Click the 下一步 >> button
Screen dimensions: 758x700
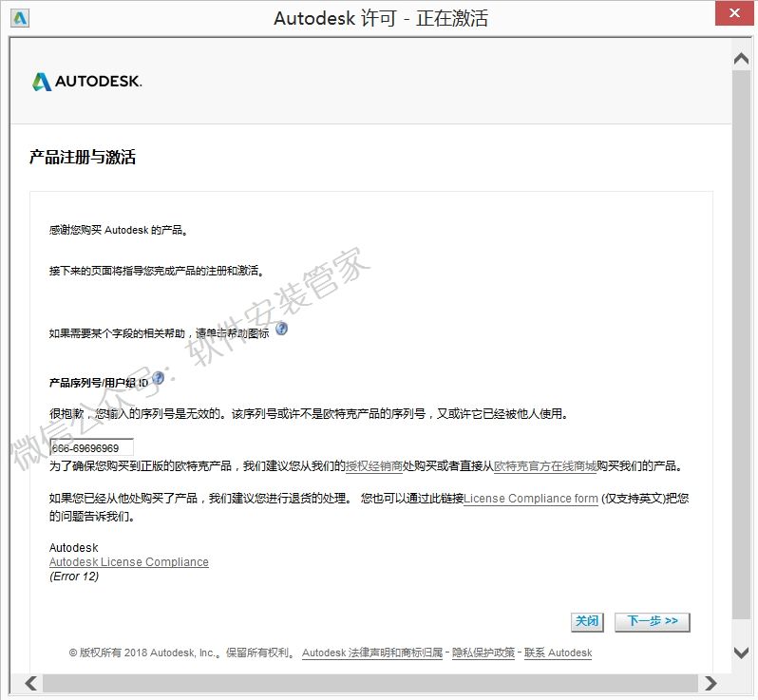click(652, 621)
